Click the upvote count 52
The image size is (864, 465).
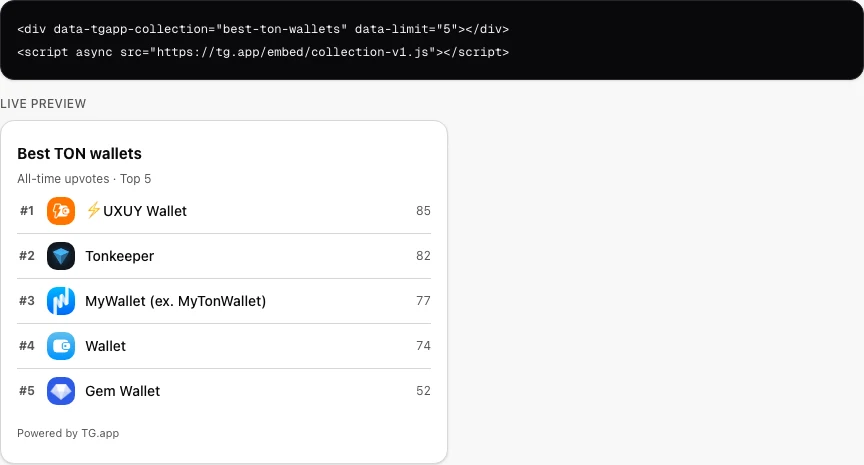(423, 391)
